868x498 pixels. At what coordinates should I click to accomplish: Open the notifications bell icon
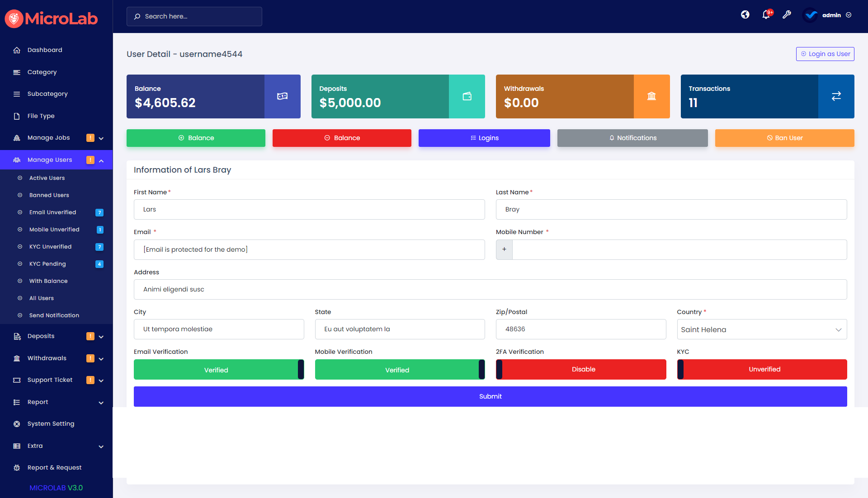coord(766,15)
